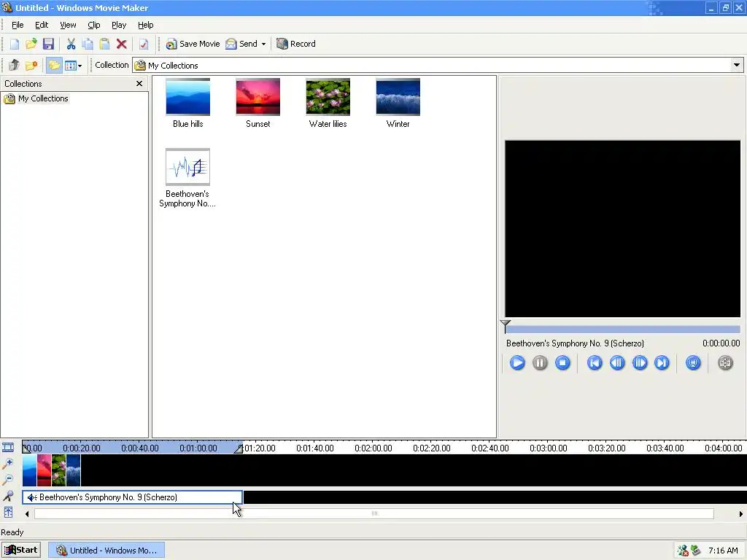Click the New Project toolbar icon

(x=15, y=44)
